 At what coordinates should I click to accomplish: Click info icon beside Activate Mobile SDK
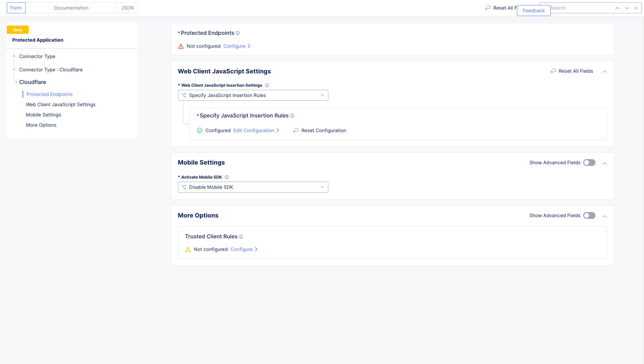227,177
